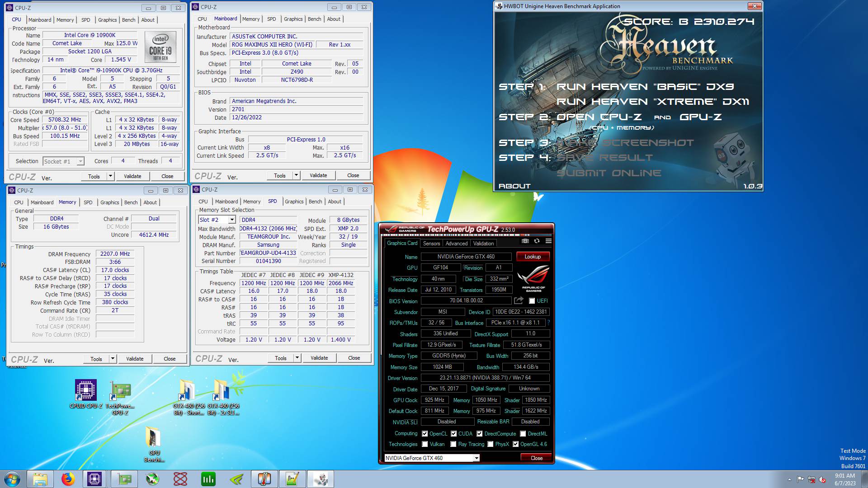
Task: Open the TechPowerUp GPU-Z desktop shortcut
Action: tap(120, 398)
